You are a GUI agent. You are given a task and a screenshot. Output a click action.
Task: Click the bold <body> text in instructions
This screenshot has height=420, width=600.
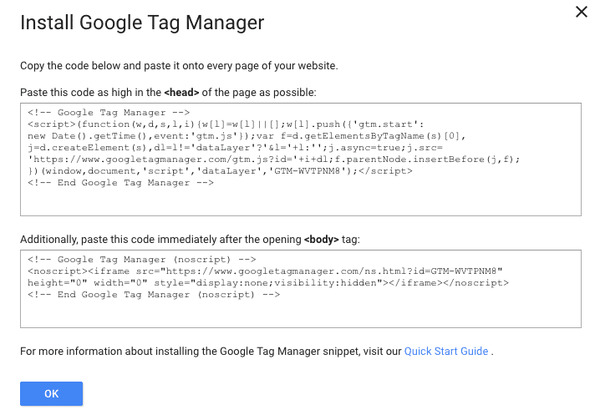click(321, 239)
